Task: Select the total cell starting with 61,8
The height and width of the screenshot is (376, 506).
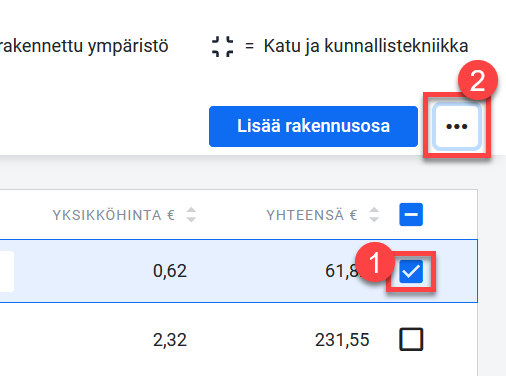Action: (342, 271)
